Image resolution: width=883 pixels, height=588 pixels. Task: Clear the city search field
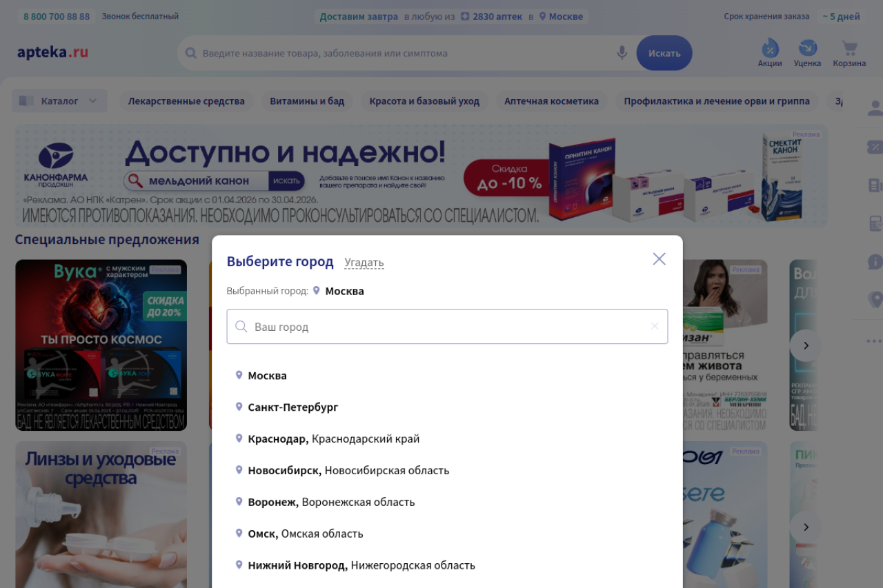click(655, 326)
